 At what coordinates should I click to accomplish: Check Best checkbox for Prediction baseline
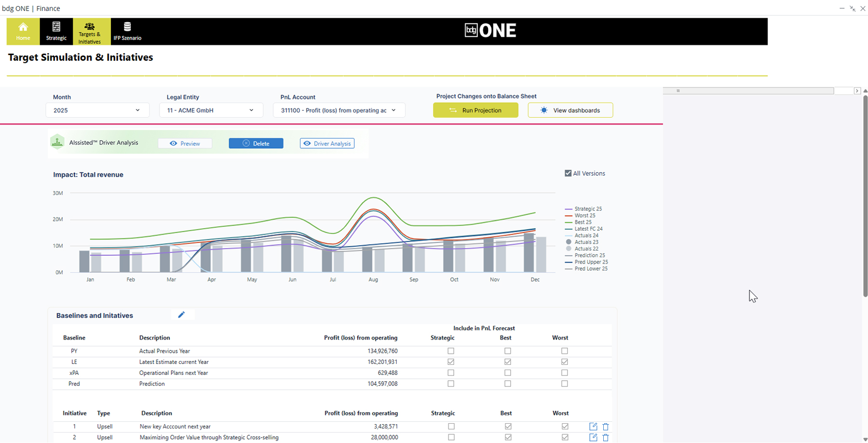click(508, 384)
